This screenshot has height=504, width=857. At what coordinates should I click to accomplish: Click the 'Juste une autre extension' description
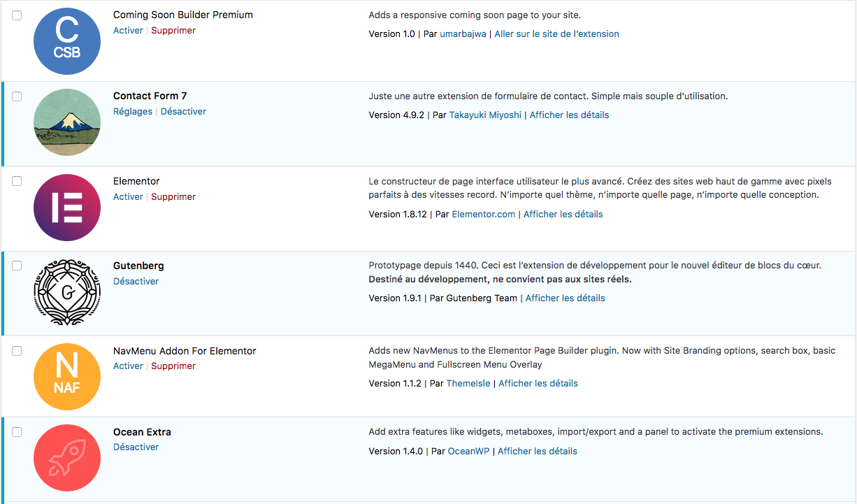[548, 96]
